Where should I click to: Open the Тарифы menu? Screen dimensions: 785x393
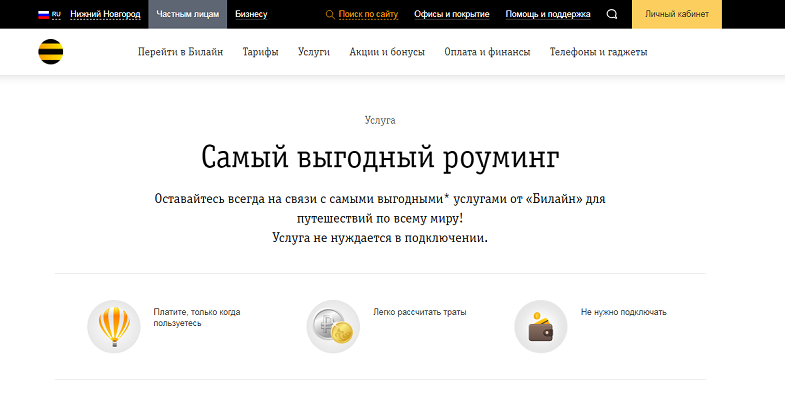point(260,52)
